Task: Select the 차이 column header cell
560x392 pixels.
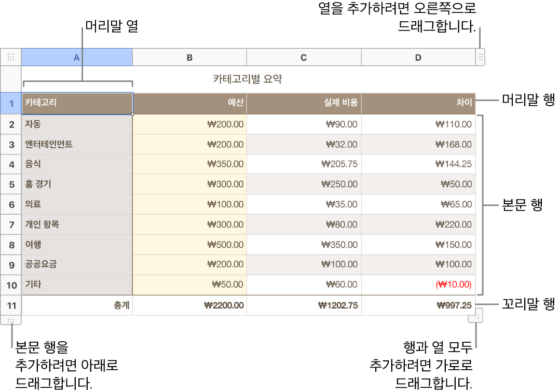Action: [x=418, y=103]
